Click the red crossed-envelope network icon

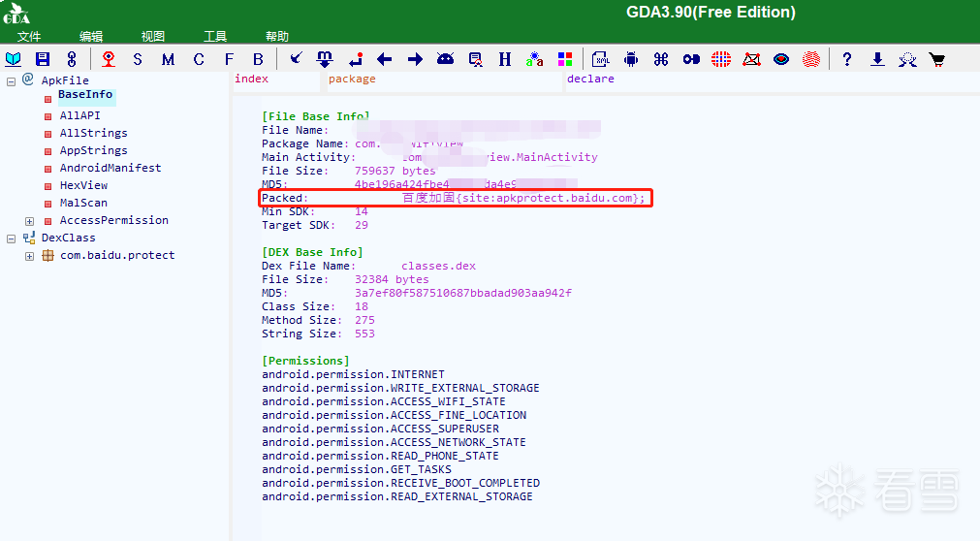coord(751,59)
